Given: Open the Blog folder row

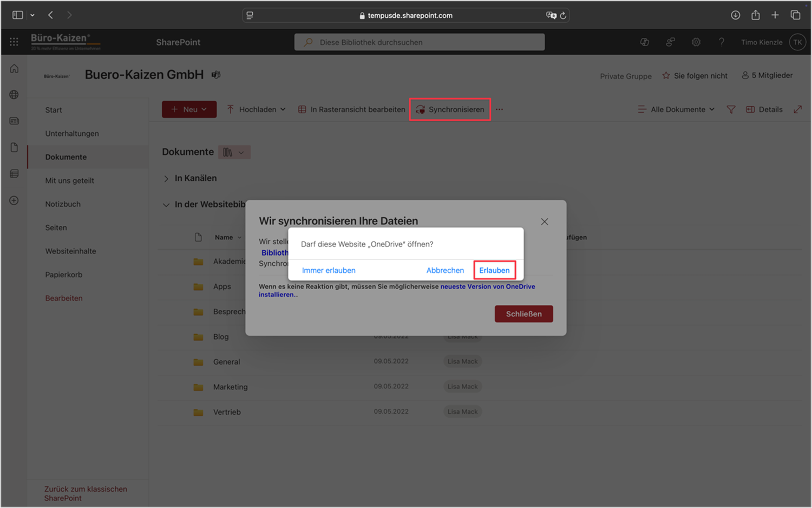Looking at the screenshot, I should [x=479, y=336].
